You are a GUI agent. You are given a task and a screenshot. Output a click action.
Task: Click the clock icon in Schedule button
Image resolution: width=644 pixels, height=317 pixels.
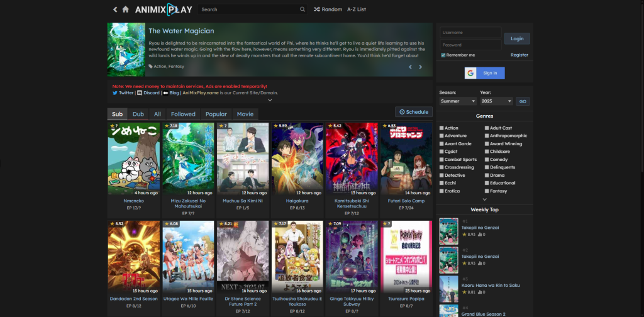[x=402, y=112]
